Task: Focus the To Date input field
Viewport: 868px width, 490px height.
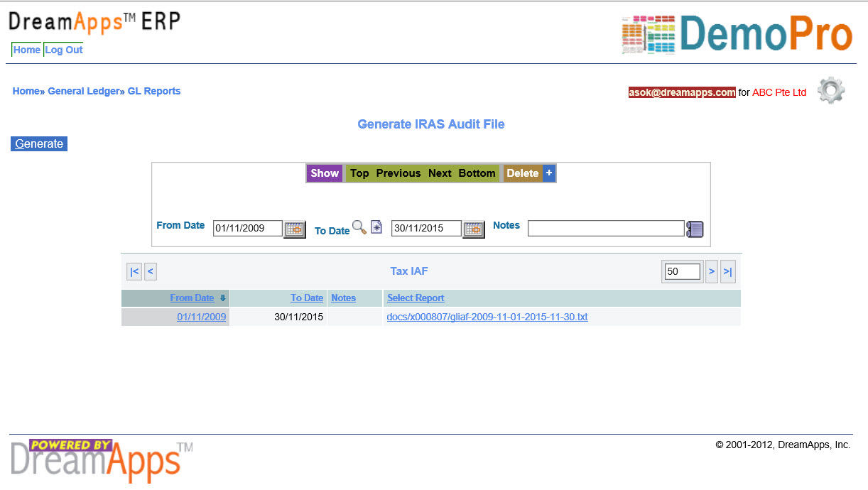Action: coord(427,228)
